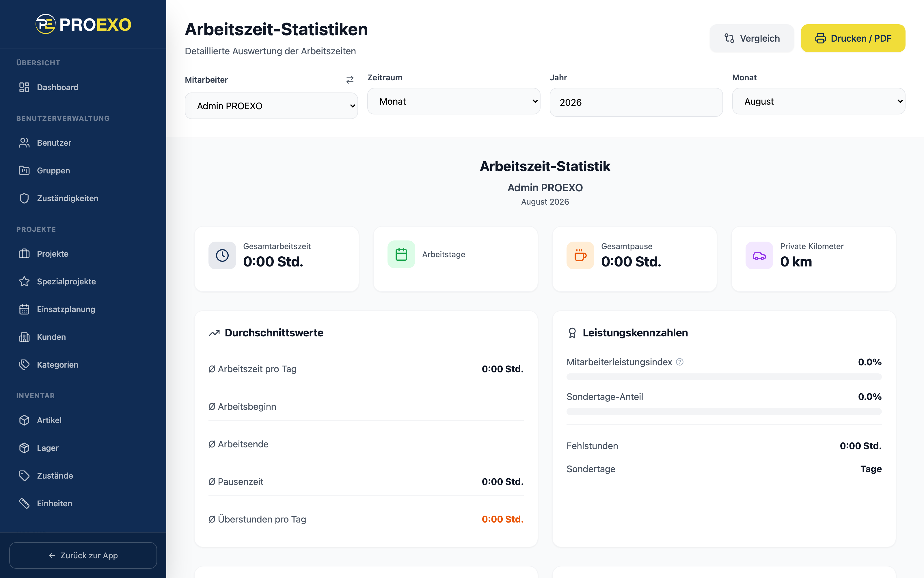Click the Jahr input field showing 2026
This screenshot has width=924, height=578.
point(636,102)
